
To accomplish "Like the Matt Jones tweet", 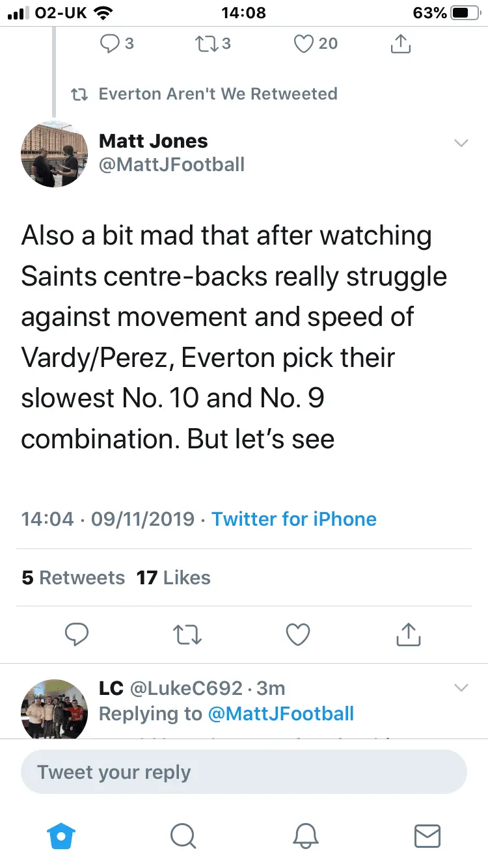I will click(x=298, y=634).
